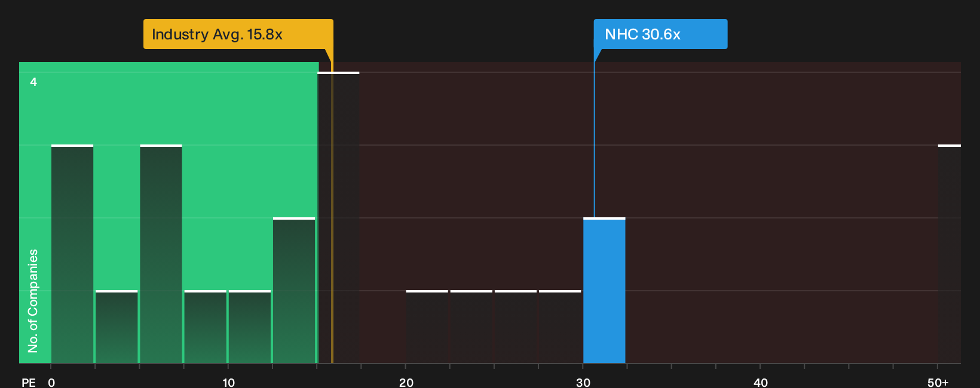980x388 pixels.
Task: Click the x-axis value '30'
Action: pos(583,383)
